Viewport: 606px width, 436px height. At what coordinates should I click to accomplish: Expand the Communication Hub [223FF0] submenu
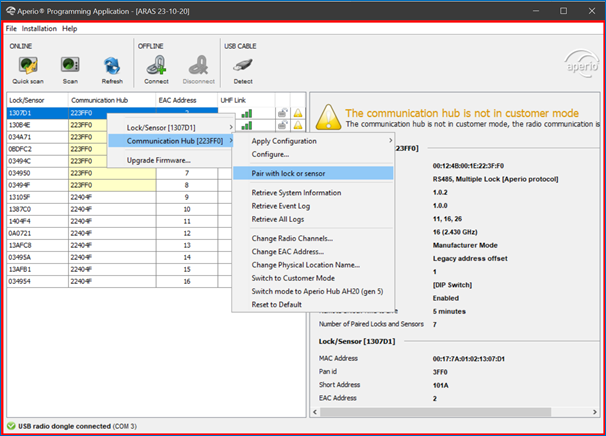tap(171, 141)
